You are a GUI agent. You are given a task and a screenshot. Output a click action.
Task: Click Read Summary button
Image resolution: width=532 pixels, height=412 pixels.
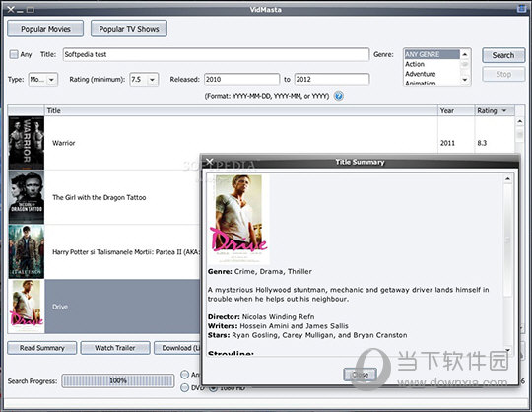(42, 348)
